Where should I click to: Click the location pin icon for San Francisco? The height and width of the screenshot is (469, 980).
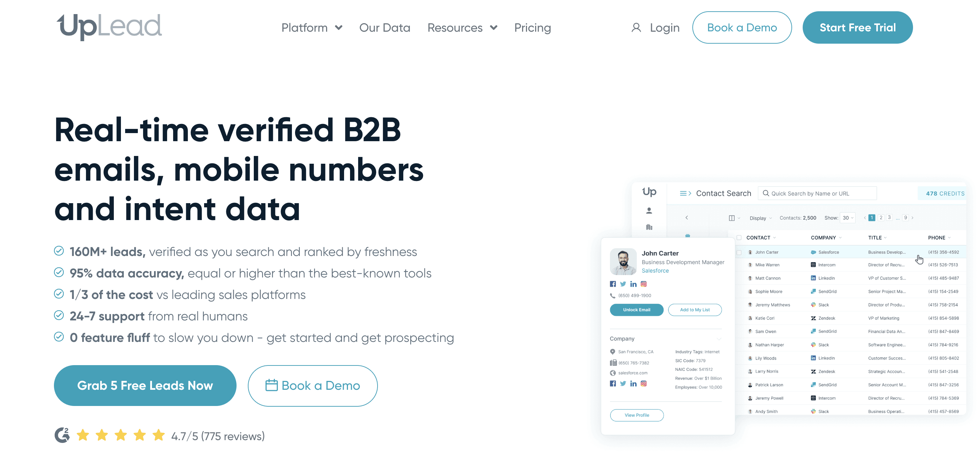pyautogui.click(x=613, y=351)
